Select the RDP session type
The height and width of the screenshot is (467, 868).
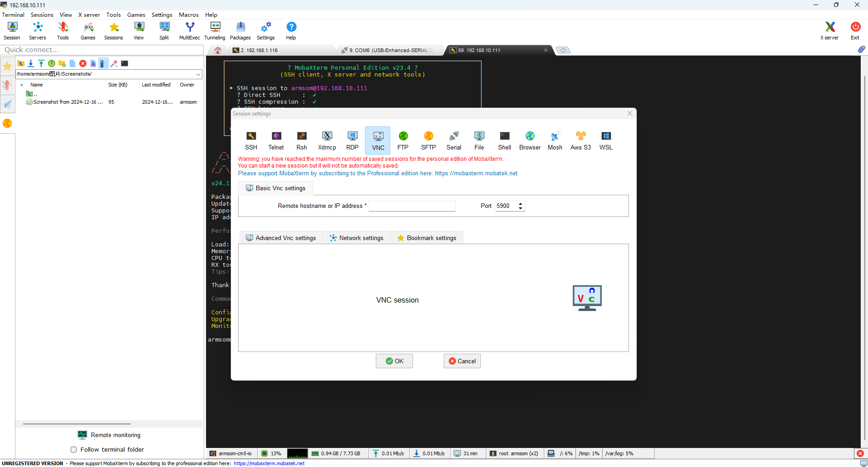[x=352, y=140]
